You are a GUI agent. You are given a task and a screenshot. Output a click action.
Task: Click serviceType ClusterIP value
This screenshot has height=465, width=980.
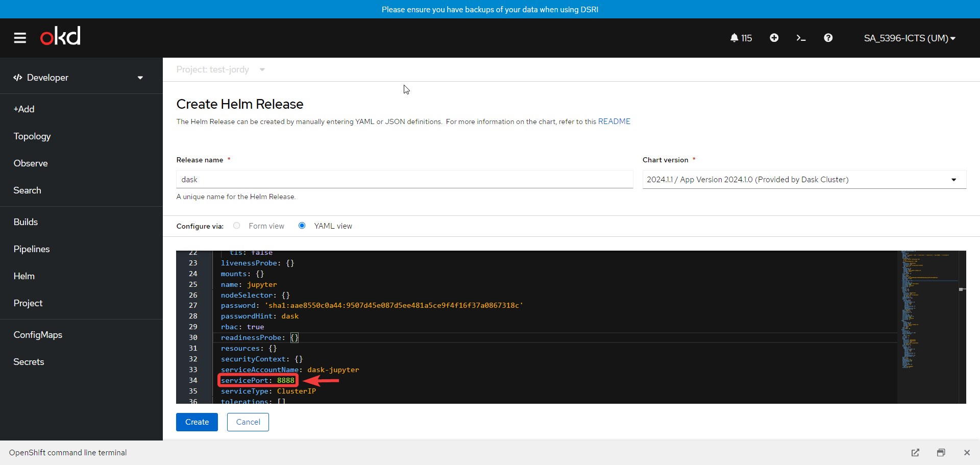pyautogui.click(x=297, y=391)
